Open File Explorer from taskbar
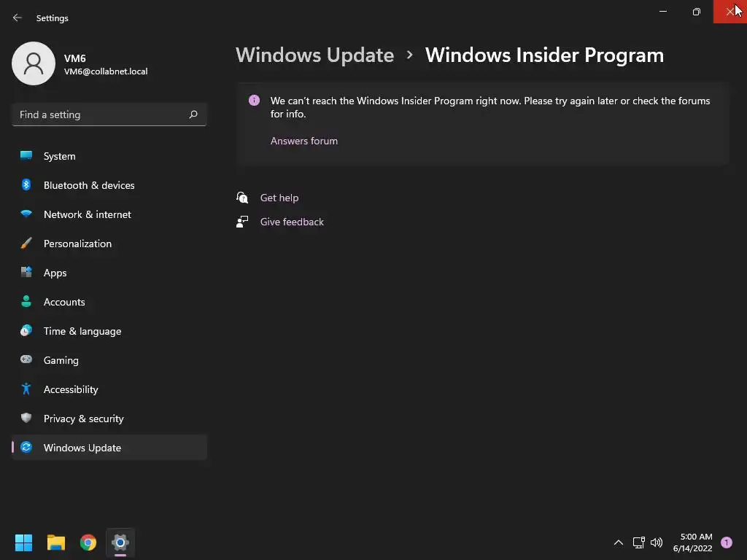 (x=55, y=542)
